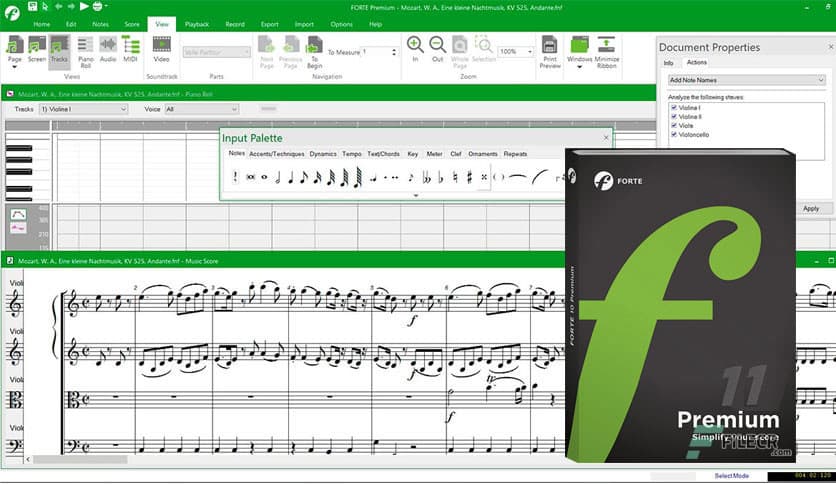
Task: Click the score horizontal scrollbar thumb
Action: (x=80, y=459)
